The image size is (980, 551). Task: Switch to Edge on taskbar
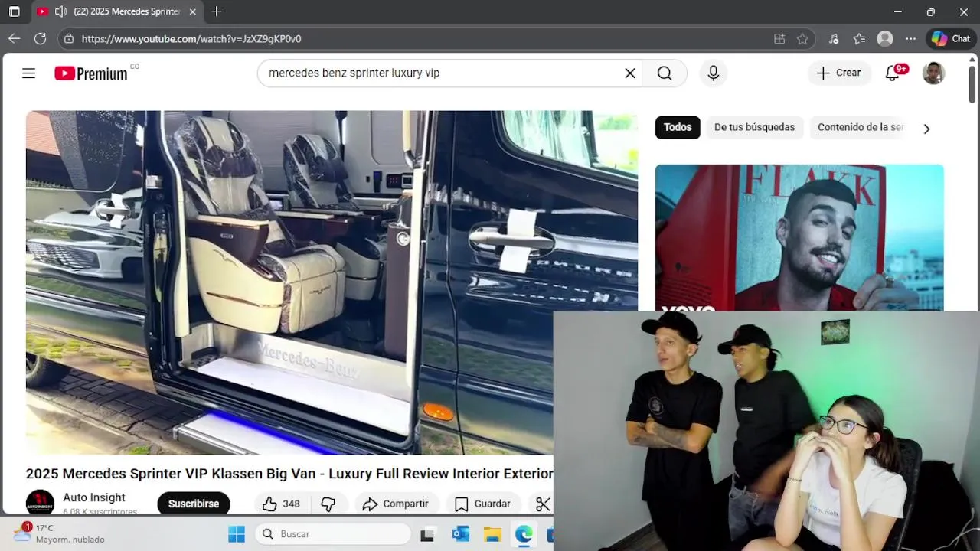[x=524, y=534]
